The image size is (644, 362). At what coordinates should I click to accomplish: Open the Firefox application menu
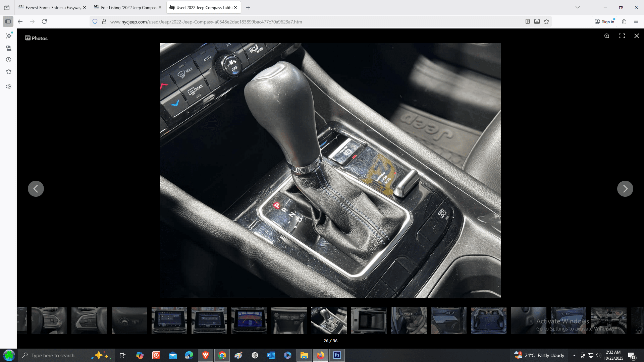point(636,21)
